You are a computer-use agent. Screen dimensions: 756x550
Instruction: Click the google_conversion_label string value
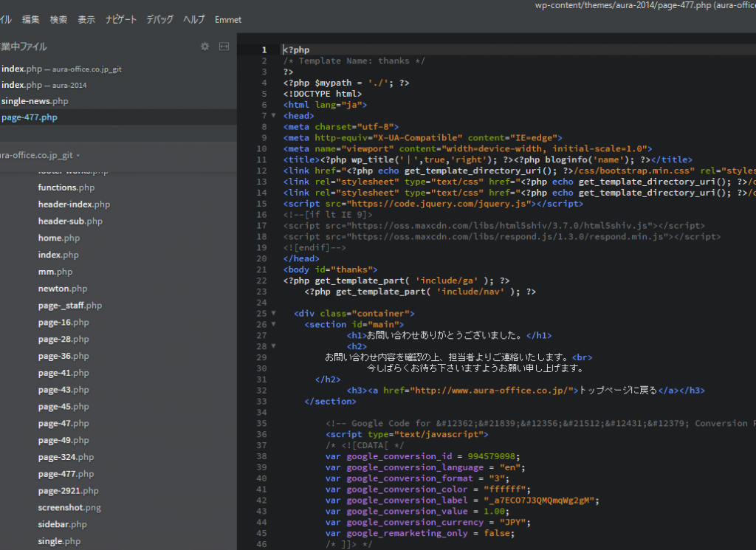tap(538, 501)
